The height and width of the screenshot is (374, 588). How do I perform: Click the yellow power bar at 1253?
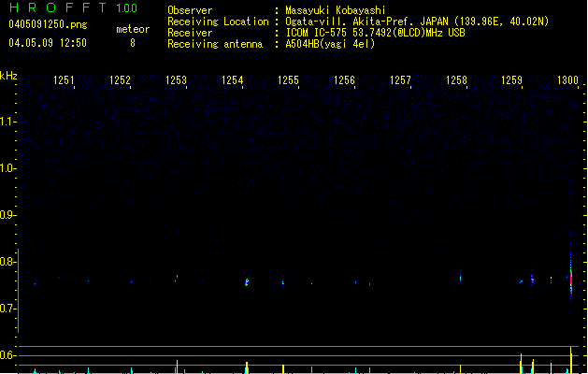(x=177, y=367)
